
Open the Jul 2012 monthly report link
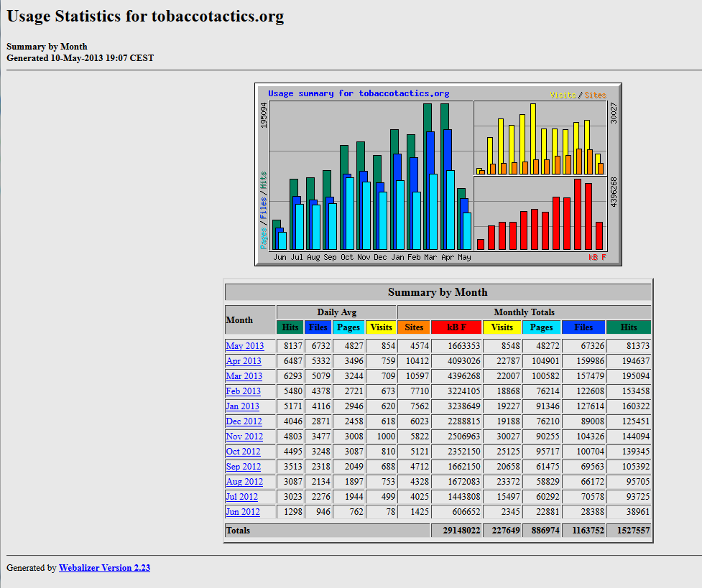point(241,497)
